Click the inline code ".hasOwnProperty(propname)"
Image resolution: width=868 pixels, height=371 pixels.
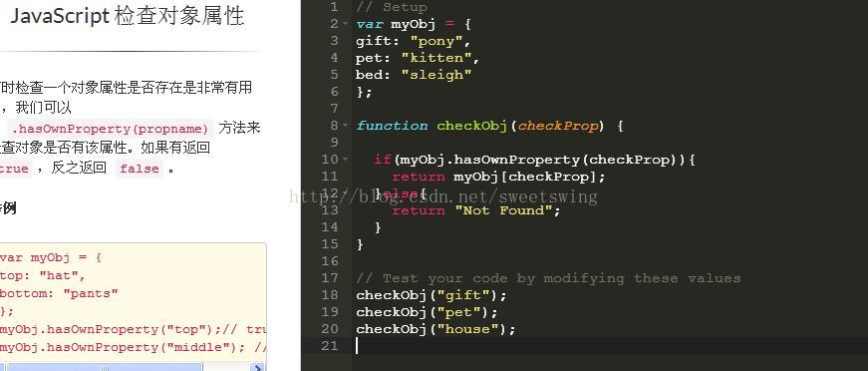click(110, 129)
